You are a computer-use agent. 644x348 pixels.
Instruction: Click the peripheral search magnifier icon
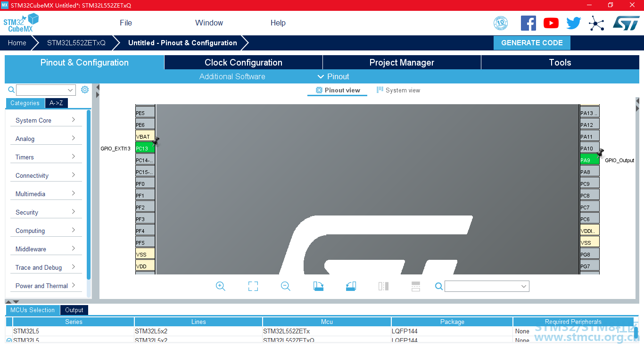tap(11, 90)
